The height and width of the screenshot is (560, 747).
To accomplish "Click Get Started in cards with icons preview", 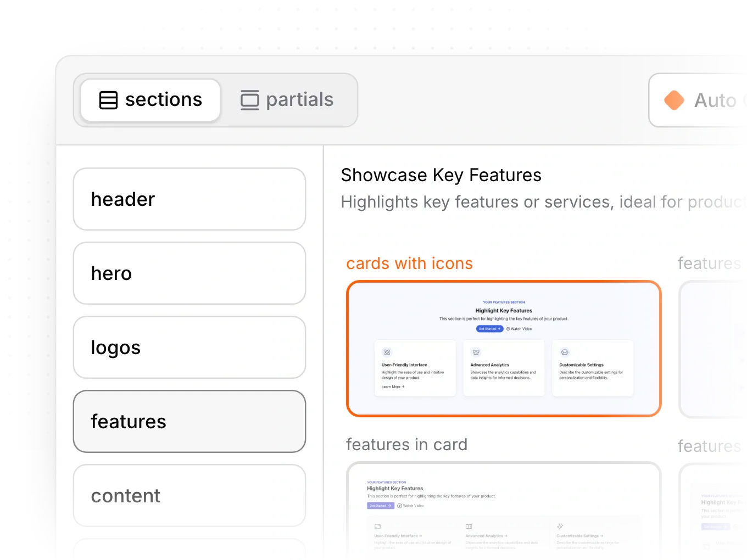I will pyautogui.click(x=489, y=329).
